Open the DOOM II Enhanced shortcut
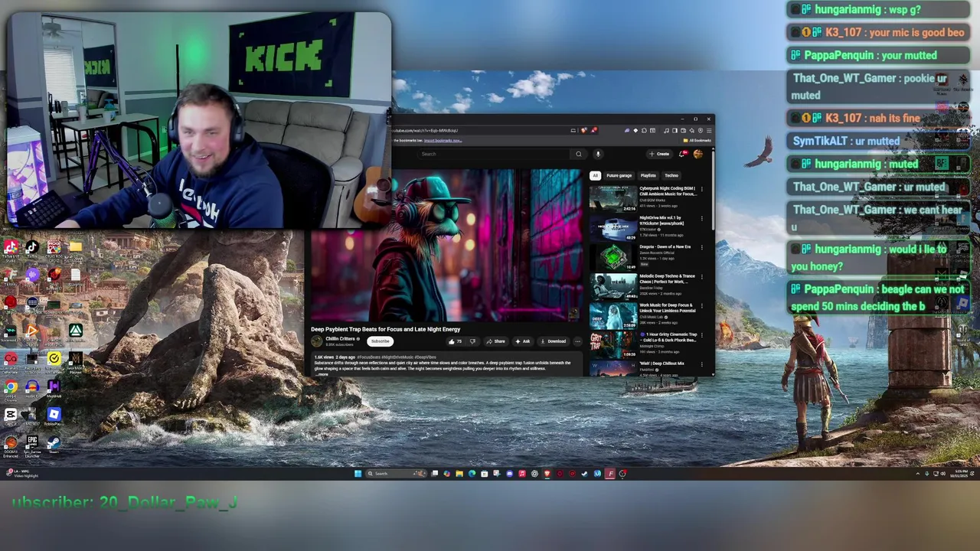The width and height of the screenshot is (980, 551). pyautogui.click(x=11, y=444)
